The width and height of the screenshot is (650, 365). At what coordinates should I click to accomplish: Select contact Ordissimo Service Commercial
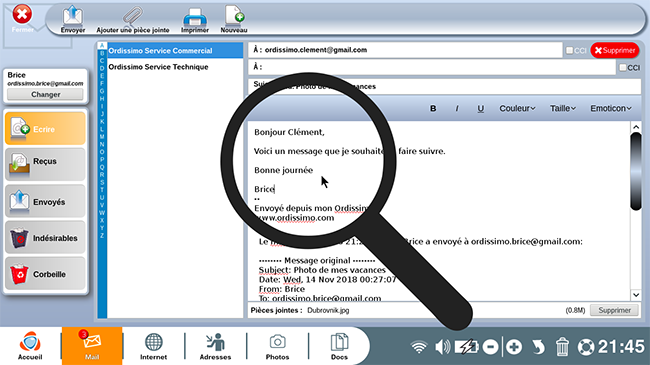[x=175, y=51]
